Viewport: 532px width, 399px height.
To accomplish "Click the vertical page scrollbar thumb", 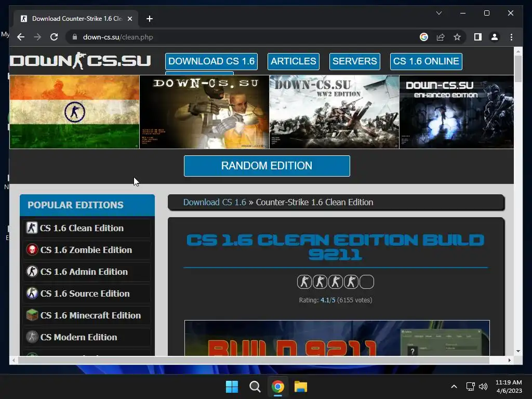I will [x=518, y=69].
